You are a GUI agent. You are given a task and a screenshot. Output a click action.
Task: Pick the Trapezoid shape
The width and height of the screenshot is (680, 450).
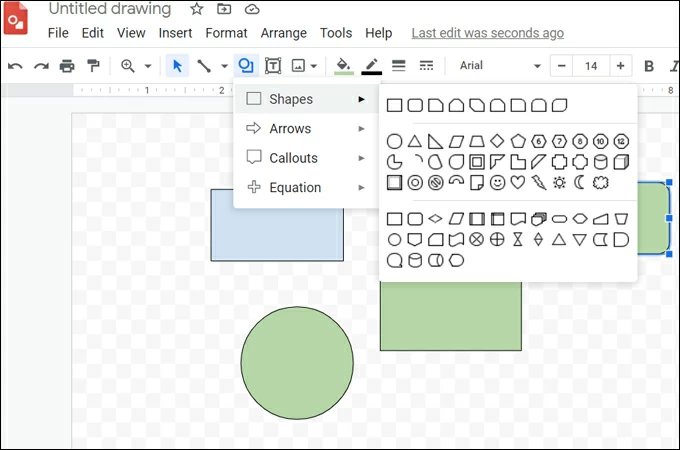477,141
